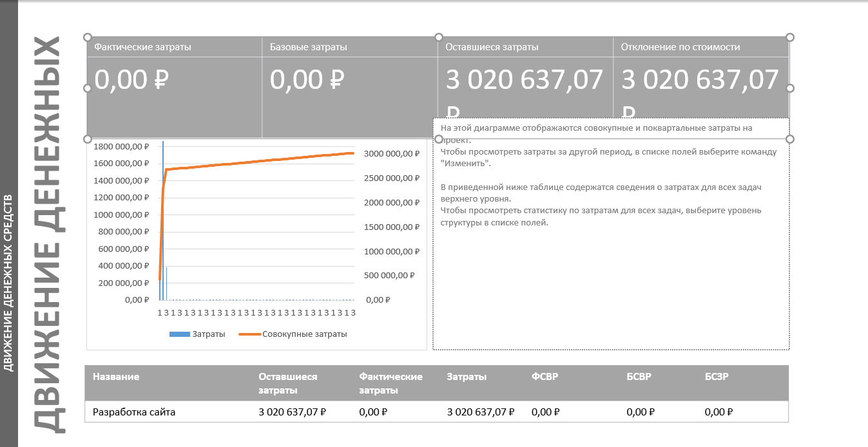
Task: Click the description text box about совокупные затраты
Action: pos(611,234)
